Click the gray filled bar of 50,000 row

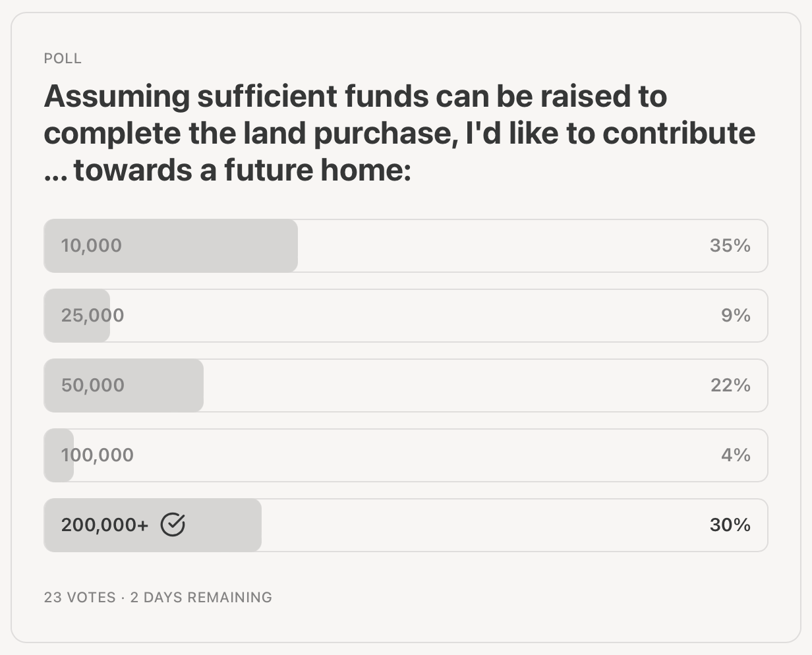pos(165,385)
